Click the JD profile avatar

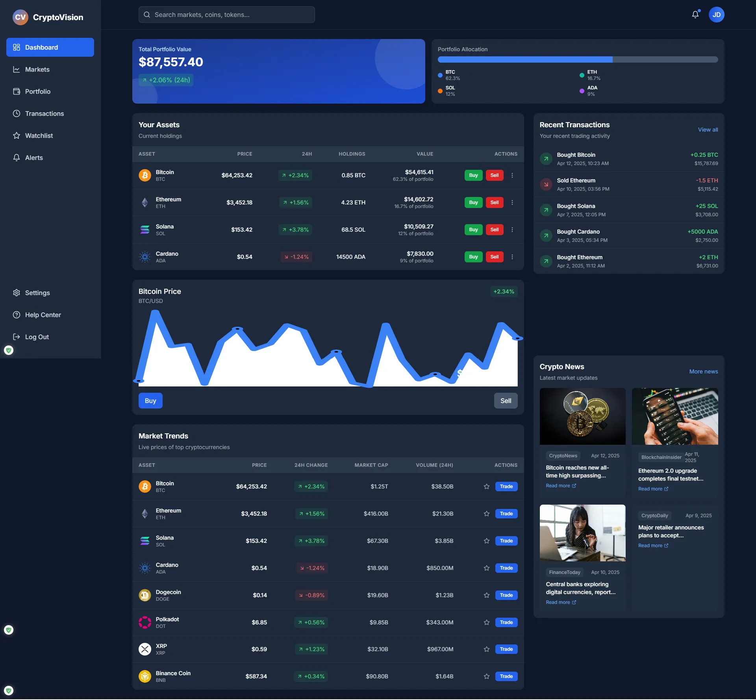pos(717,15)
